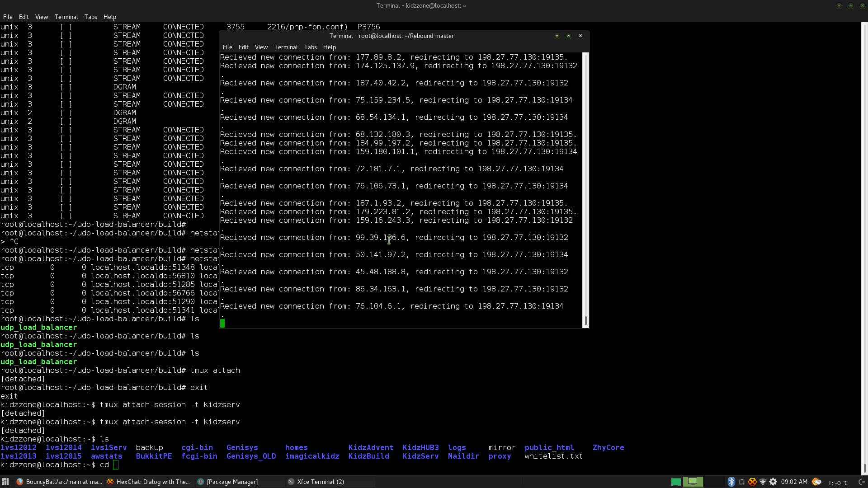Screen dimensions: 868x488
Task: Click the IP 76.104.6.1 in last log line
Action: pyautogui.click(x=378, y=306)
